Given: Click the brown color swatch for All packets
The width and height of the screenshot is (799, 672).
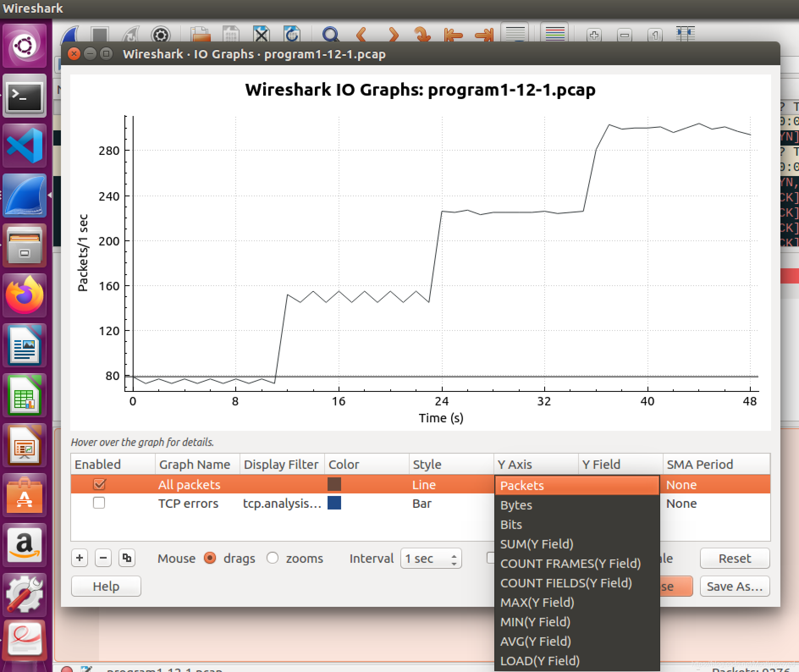Looking at the screenshot, I should (x=334, y=484).
